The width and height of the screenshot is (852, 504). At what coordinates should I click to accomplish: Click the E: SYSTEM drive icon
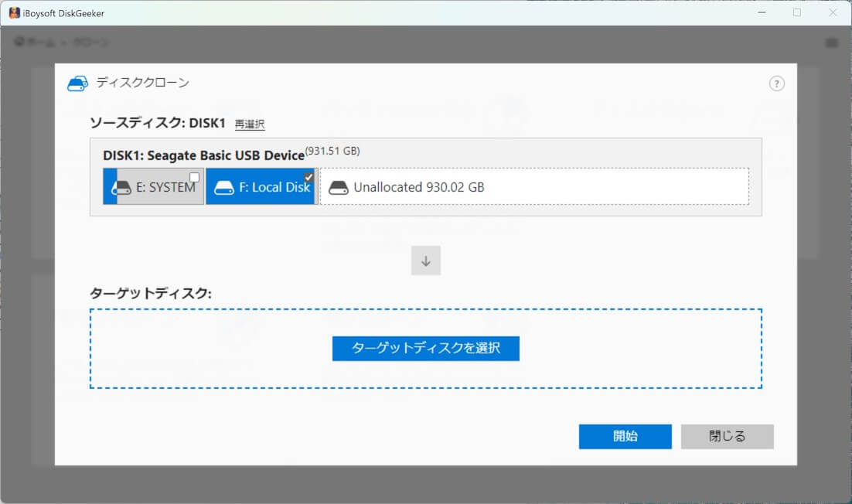point(121,188)
